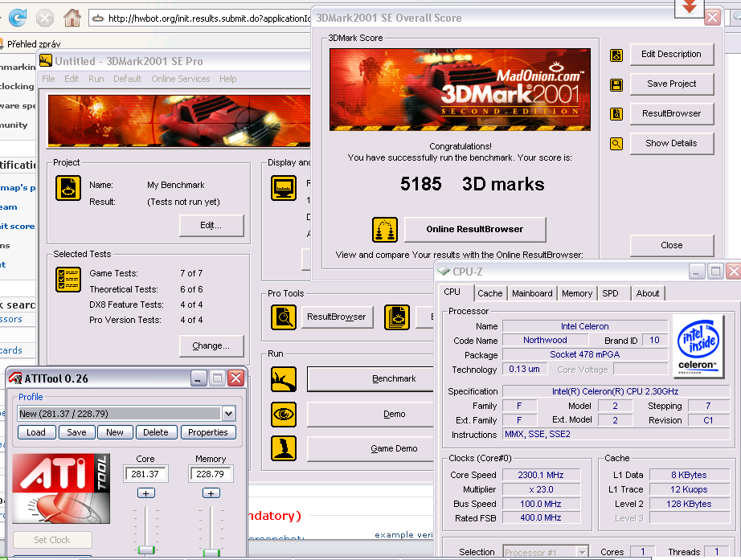The image size is (741, 560).
Task: Click the browser refresh icon
Action: click(x=18, y=18)
